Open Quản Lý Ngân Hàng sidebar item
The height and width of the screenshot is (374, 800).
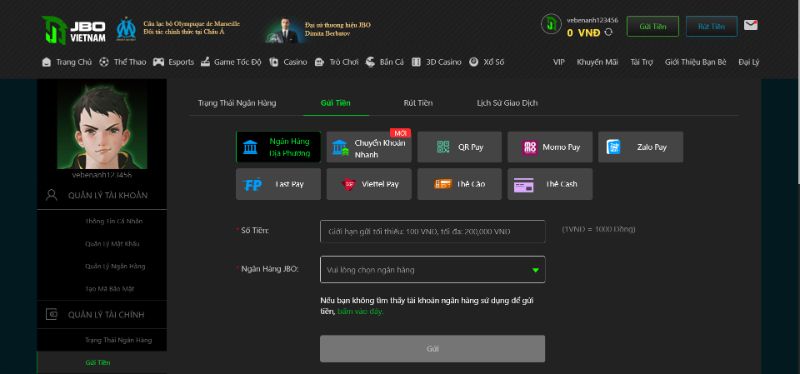[115, 266]
